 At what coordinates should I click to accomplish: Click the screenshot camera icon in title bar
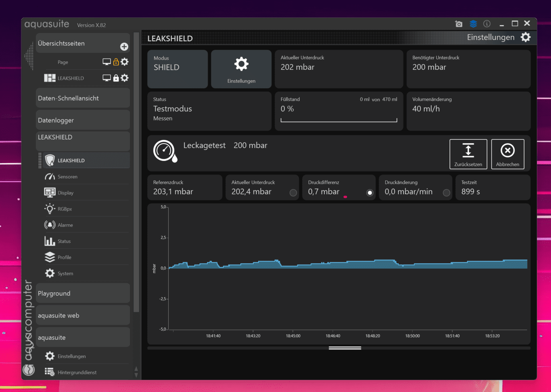coord(459,24)
